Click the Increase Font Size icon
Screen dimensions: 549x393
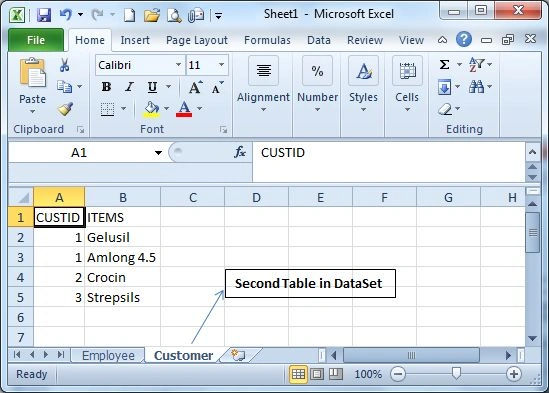click(x=195, y=87)
